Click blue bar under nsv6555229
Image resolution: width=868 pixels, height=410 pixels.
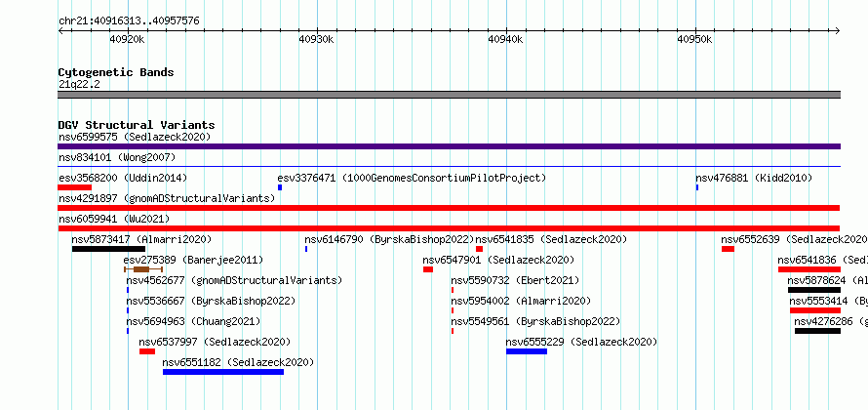click(x=527, y=351)
